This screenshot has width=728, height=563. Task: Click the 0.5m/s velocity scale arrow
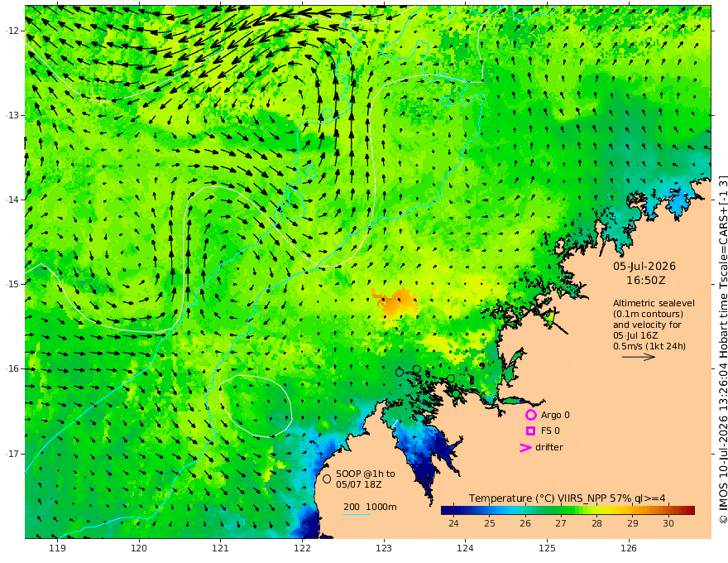pyautogui.click(x=639, y=357)
